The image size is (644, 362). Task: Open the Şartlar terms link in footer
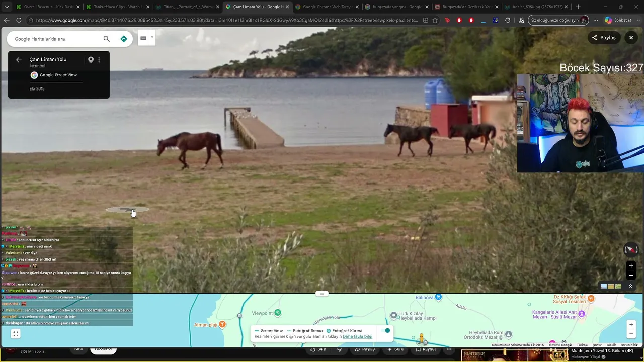point(597,345)
